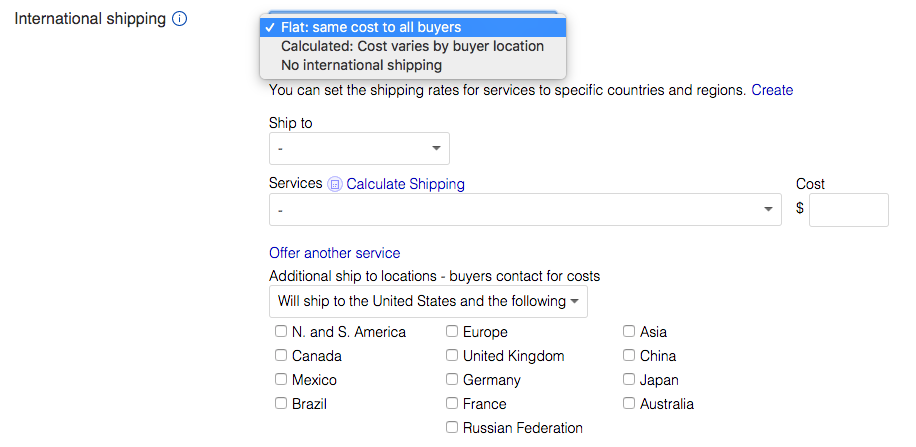Tick the Australia checkbox

(x=629, y=403)
